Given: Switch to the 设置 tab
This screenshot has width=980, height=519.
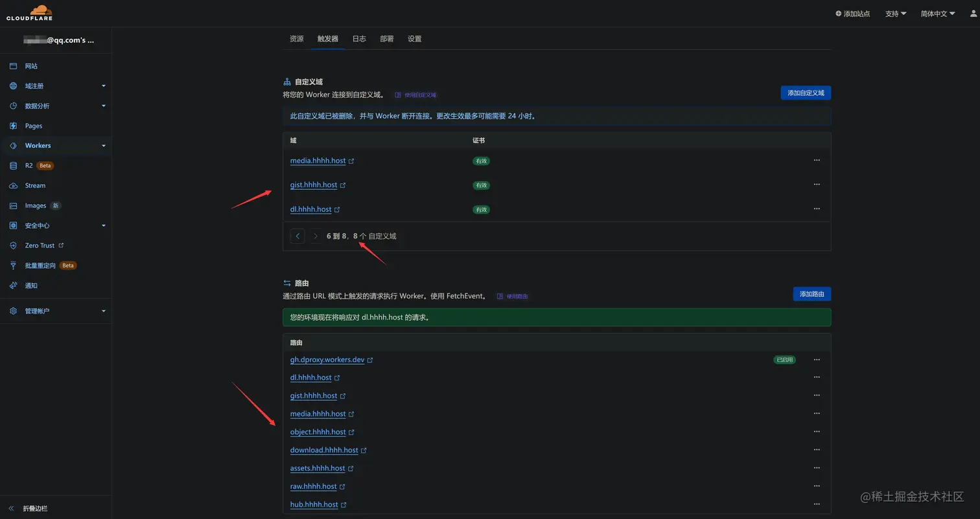Looking at the screenshot, I should click(x=415, y=39).
